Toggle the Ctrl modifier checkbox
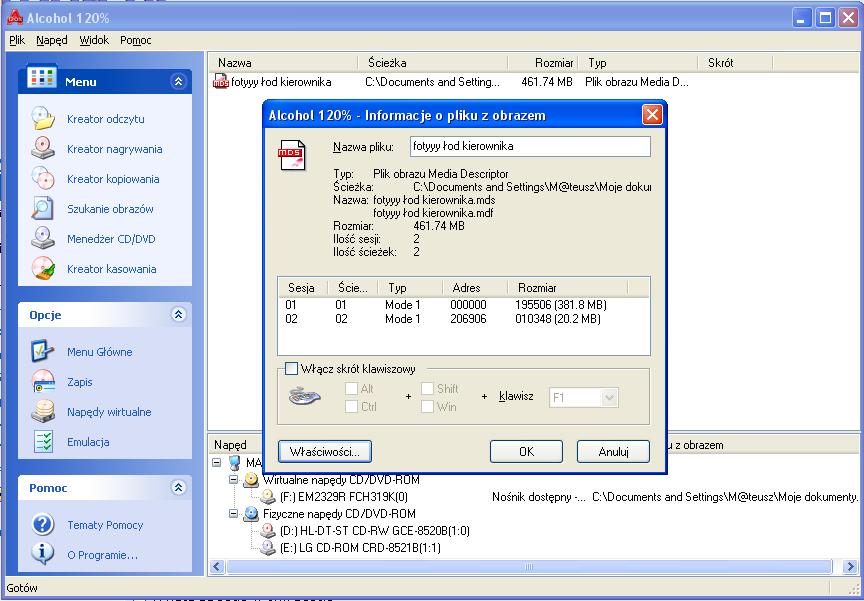The height and width of the screenshot is (601, 864). 351,407
